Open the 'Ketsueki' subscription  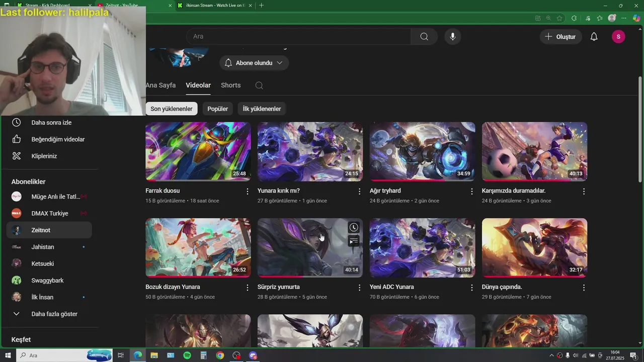[x=49, y=263]
